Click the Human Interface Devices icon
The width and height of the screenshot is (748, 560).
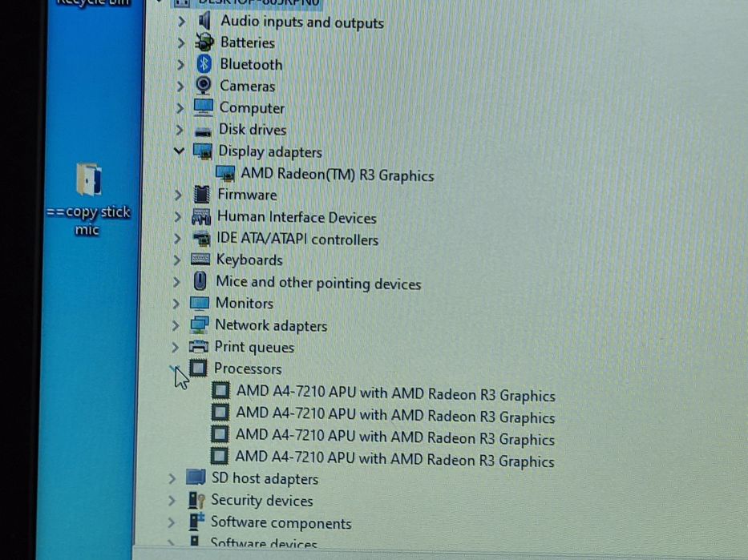tap(201, 216)
